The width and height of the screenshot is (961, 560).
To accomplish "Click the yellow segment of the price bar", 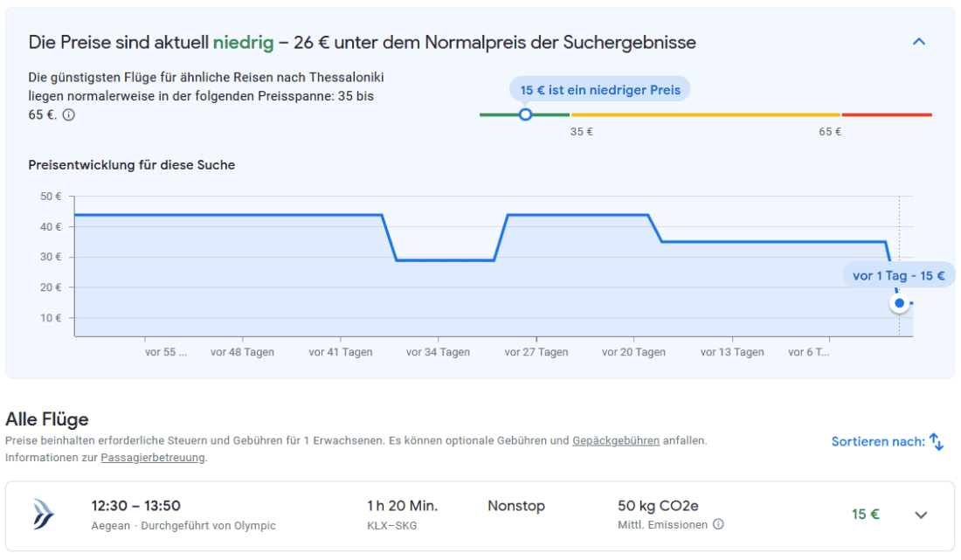I will [x=705, y=114].
